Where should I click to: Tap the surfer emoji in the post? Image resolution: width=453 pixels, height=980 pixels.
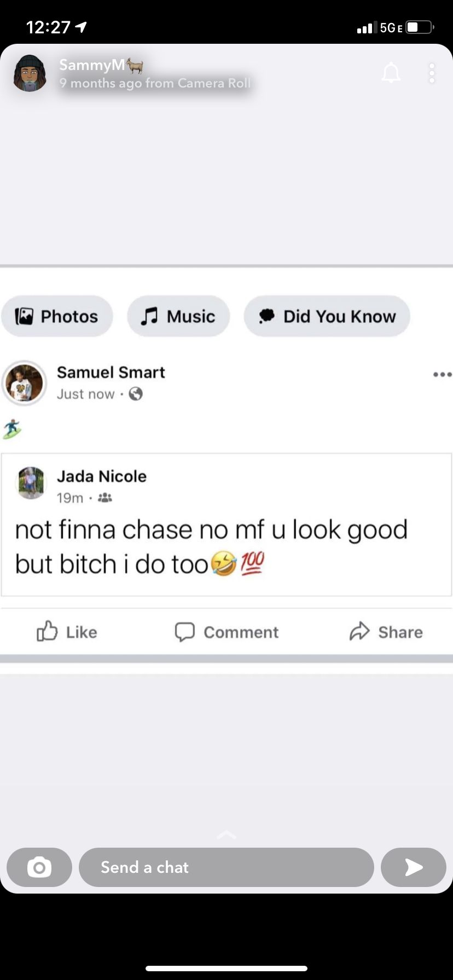(x=12, y=429)
